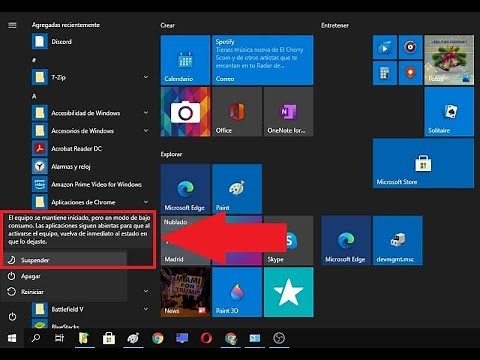The height and width of the screenshot is (360, 480).
Task: Open the Calculator small tile
Action: click(x=385, y=73)
